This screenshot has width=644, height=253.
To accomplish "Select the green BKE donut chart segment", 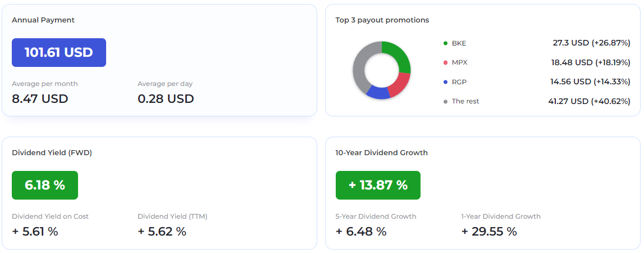I will [399, 55].
